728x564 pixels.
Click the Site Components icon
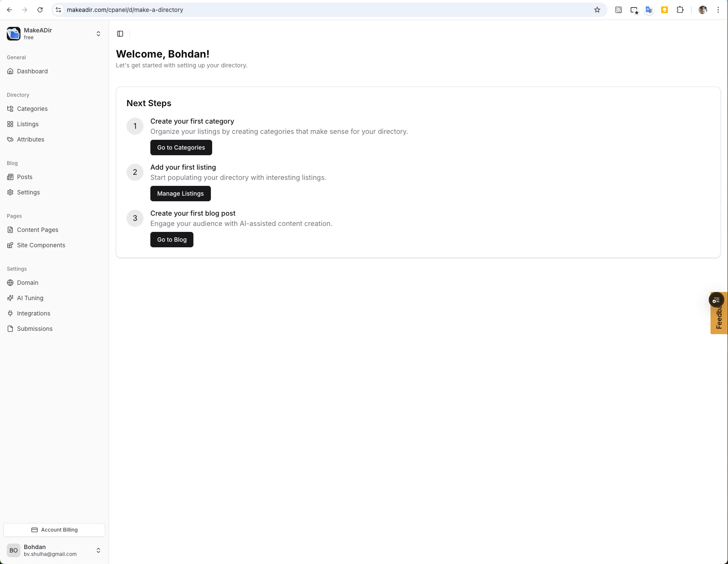[10, 245]
